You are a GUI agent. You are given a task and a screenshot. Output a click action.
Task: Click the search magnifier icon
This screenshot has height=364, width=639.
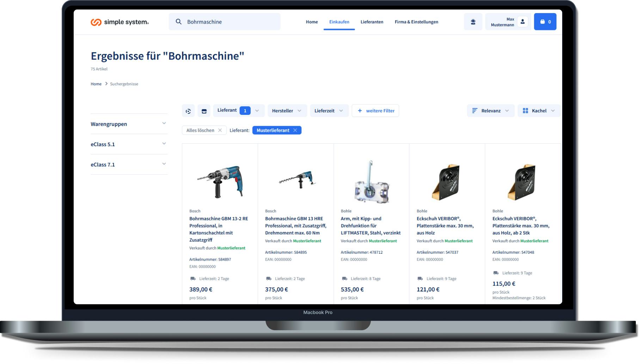tap(179, 21)
